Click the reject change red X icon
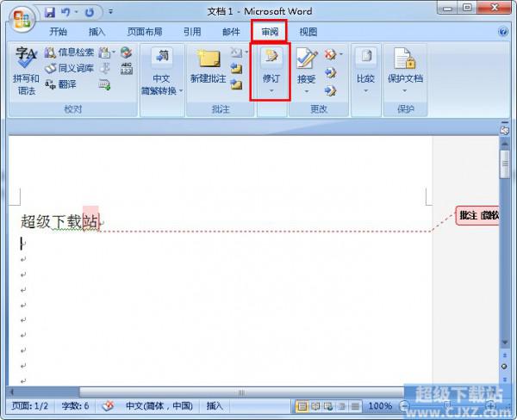This screenshot has width=517, height=420. point(330,53)
